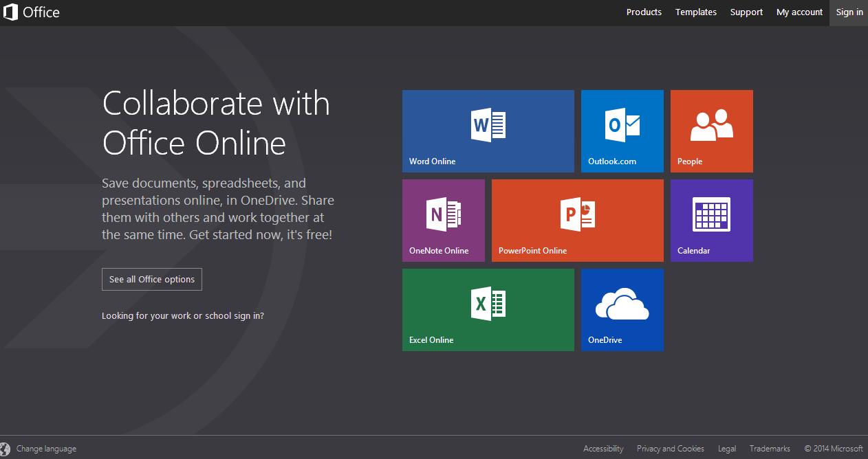Open the Products menu
868x459 pixels.
644,12
